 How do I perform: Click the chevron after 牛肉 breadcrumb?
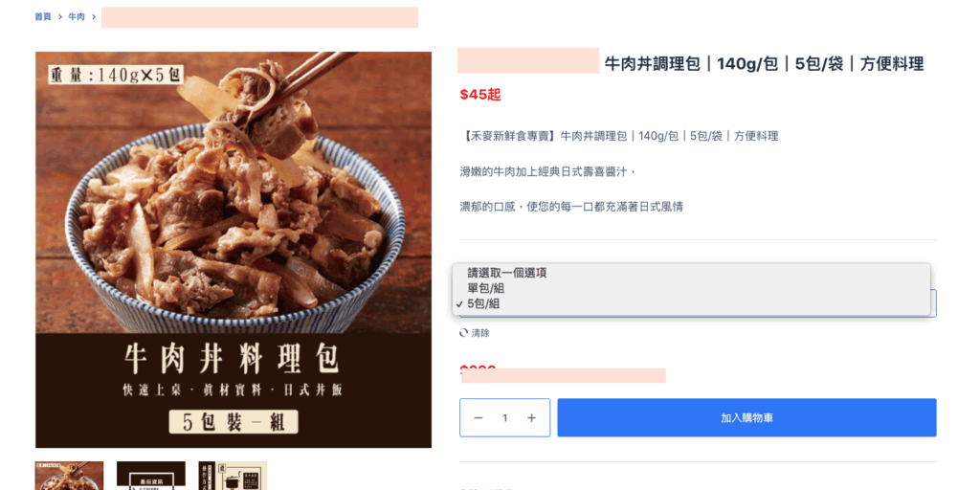pyautogui.click(x=94, y=17)
